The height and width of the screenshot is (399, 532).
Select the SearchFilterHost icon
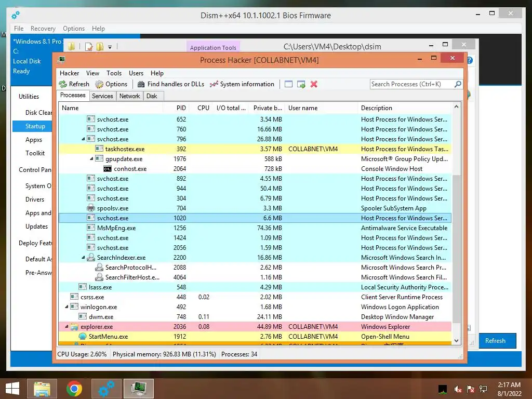[x=99, y=277]
